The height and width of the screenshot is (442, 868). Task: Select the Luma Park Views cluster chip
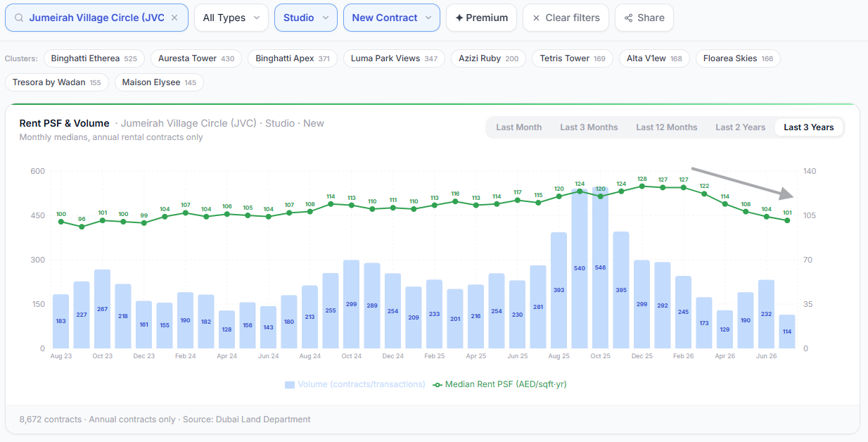(x=394, y=58)
